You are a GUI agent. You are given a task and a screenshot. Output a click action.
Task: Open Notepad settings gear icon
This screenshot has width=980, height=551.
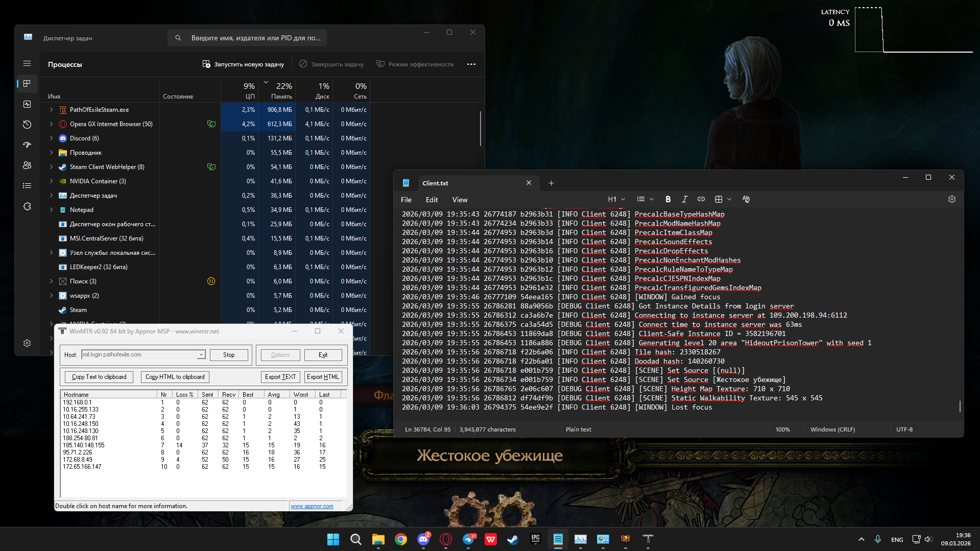tap(951, 199)
